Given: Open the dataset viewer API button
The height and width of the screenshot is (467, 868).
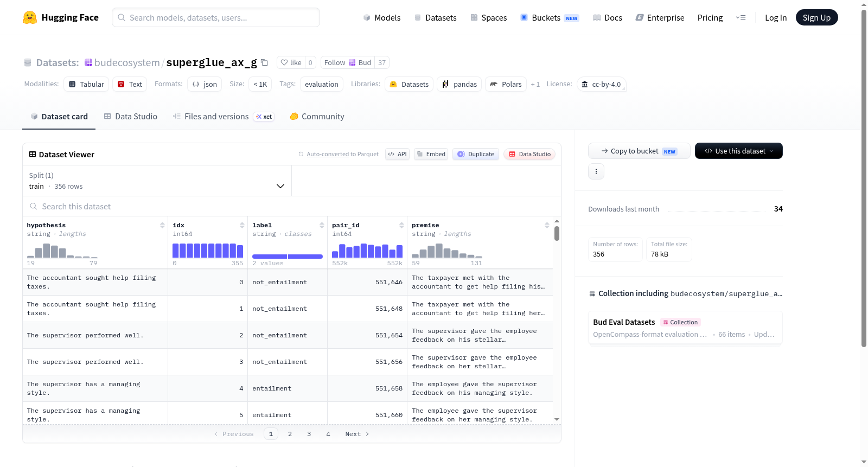Looking at the screenshot, I should pyautogui.click(x=397, y=154).
